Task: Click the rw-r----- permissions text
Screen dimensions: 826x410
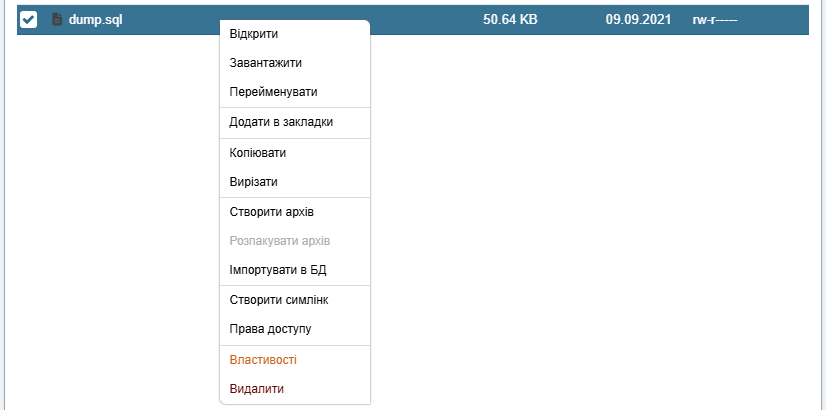Action: coord(714,20)
